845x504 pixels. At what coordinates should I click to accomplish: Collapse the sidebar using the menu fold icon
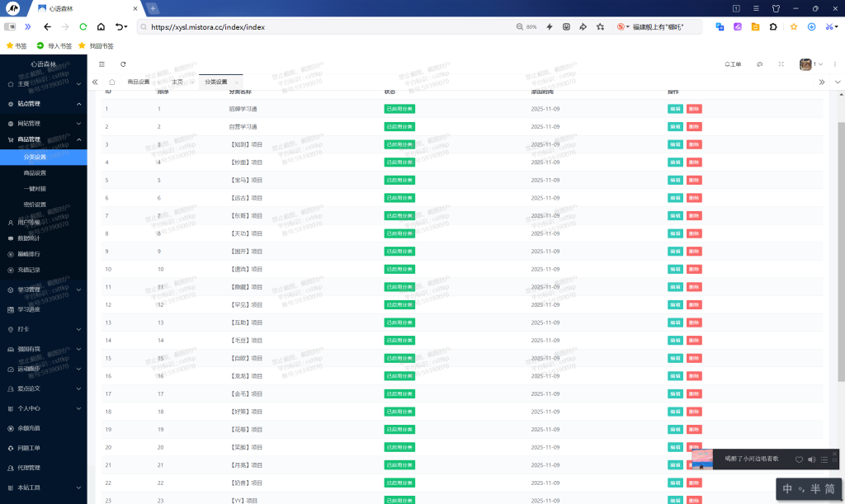pyautogui.click(x=101, y=64)
